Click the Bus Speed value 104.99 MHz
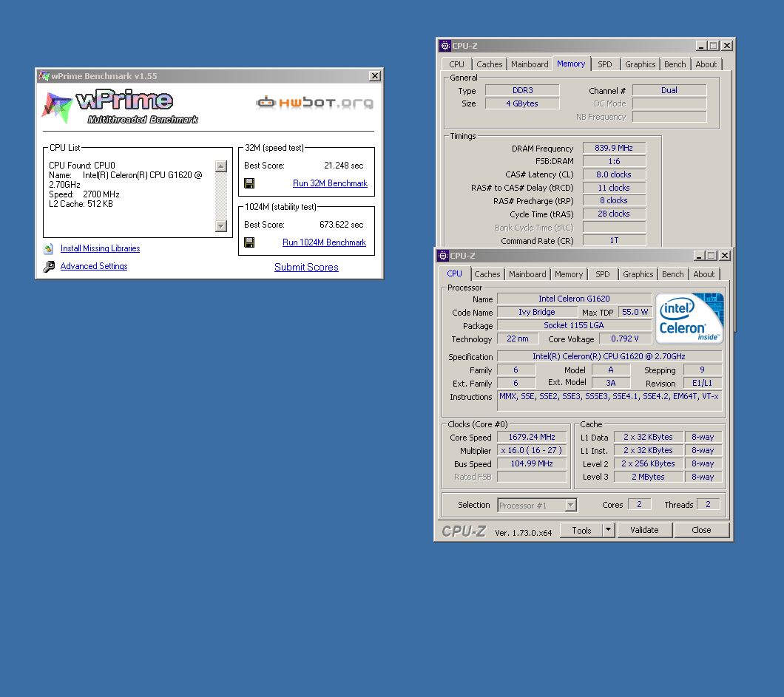Image resolution: width=784 pixels, height=697 pixels. pos(532,463)
